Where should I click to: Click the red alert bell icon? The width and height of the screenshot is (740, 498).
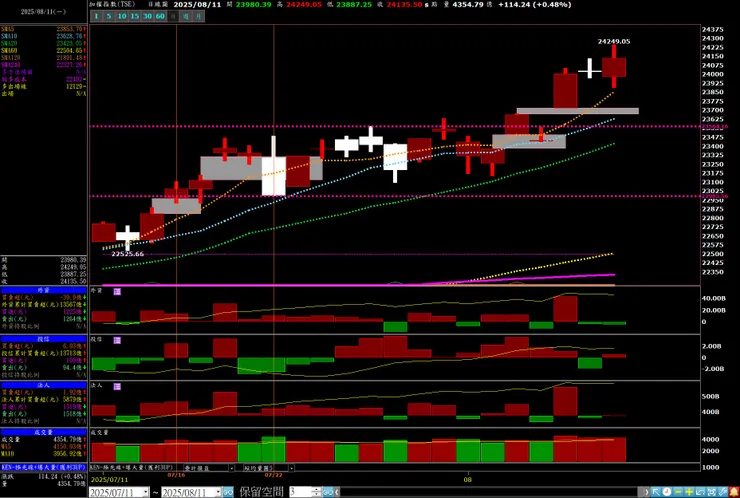point(734,492)
